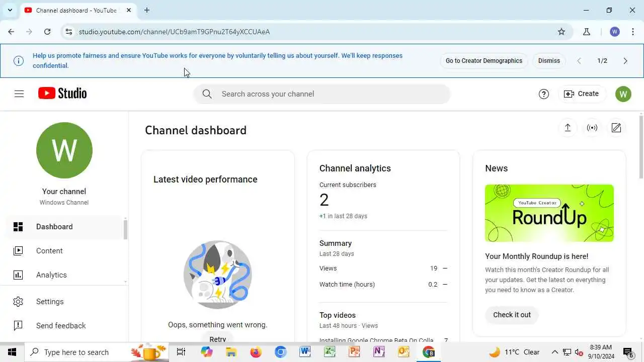Click the taskbar search box
The width and height of the screenshot is (644, 362).
pos(97,352)
